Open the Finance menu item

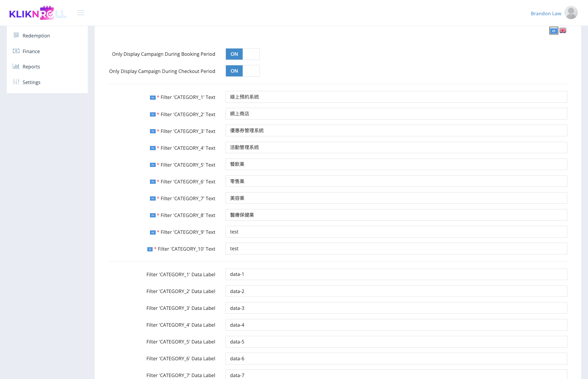[x=31, y=51]
